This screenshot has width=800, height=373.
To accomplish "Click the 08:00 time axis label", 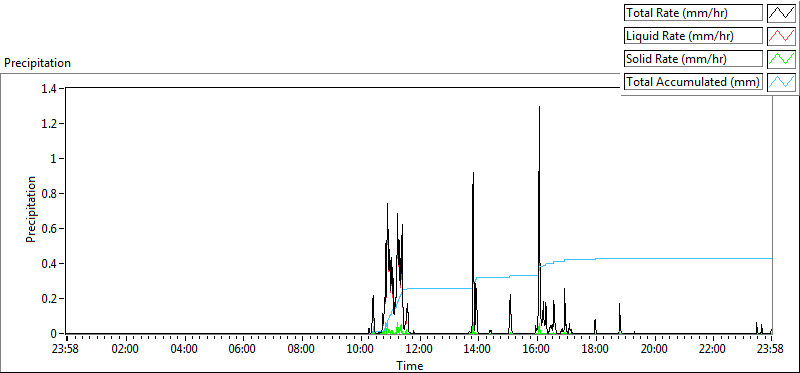I will 302,349.
